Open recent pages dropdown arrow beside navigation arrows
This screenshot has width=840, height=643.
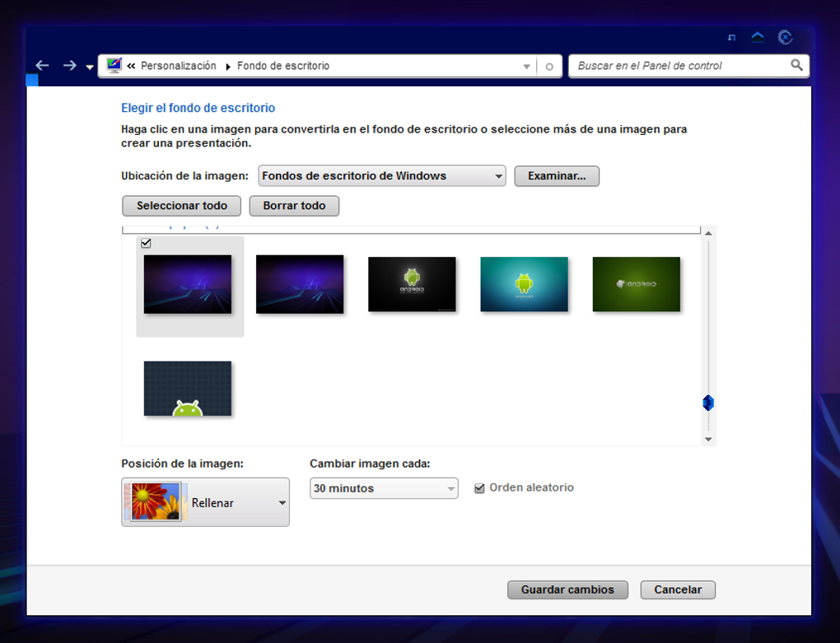pyautogui.click(x=90, y=68)
